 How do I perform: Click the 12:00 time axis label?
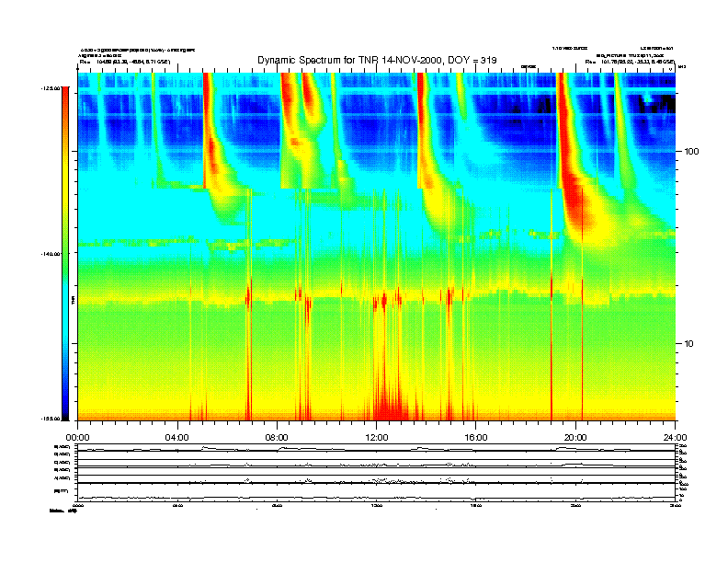click(377, 438)
